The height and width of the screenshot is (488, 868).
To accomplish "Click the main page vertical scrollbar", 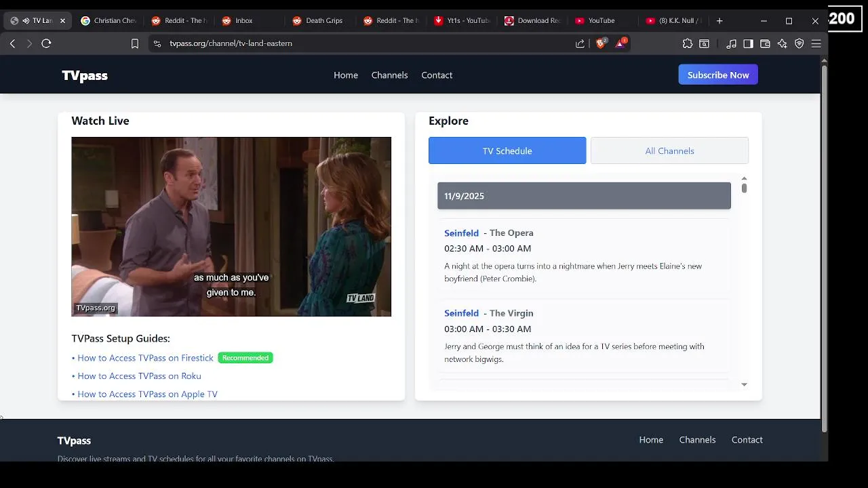I will point(824,247).
